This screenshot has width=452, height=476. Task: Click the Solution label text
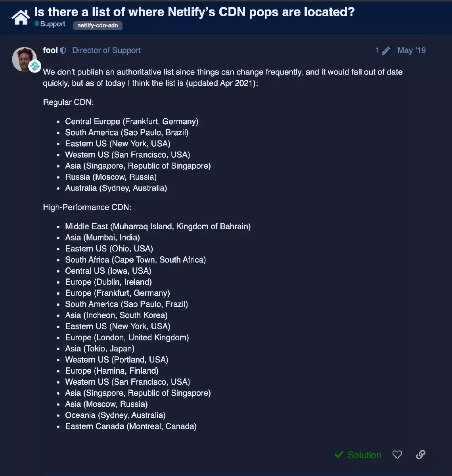tap(364, 455)
